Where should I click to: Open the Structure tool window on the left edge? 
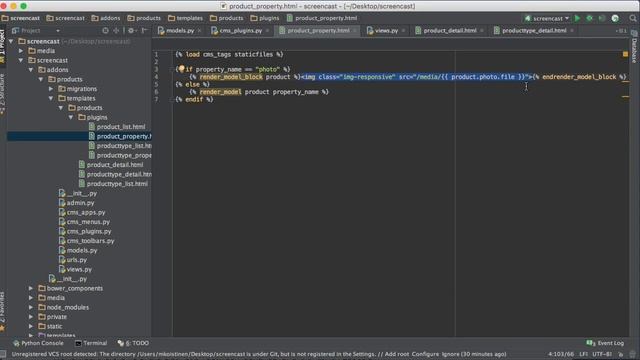(2, 94)
